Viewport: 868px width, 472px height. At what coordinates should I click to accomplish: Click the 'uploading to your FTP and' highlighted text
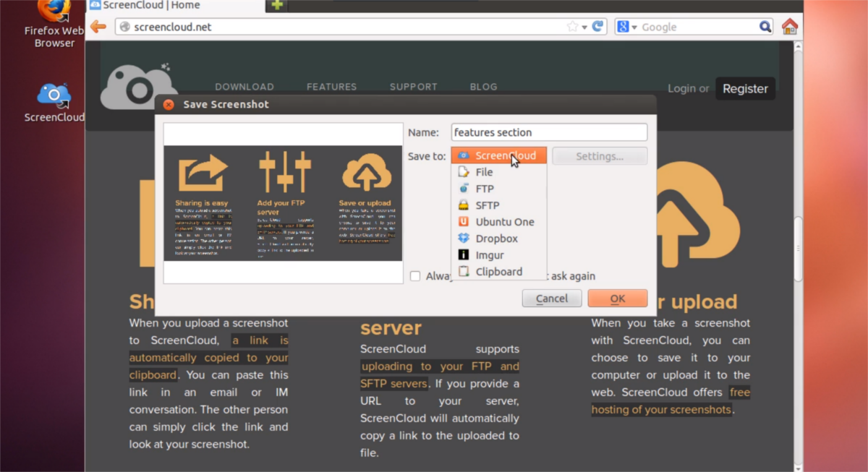click(x=440, y=366)
